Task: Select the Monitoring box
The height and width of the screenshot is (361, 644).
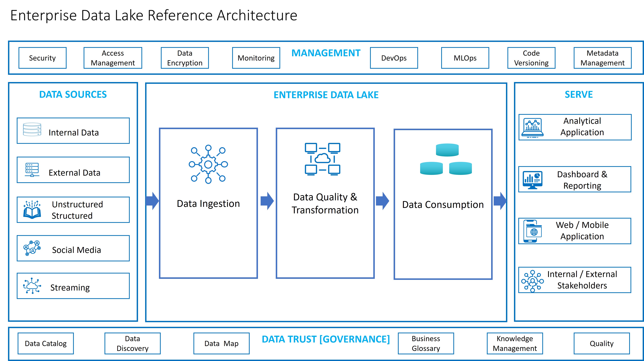Action: (x=256, y=58)
